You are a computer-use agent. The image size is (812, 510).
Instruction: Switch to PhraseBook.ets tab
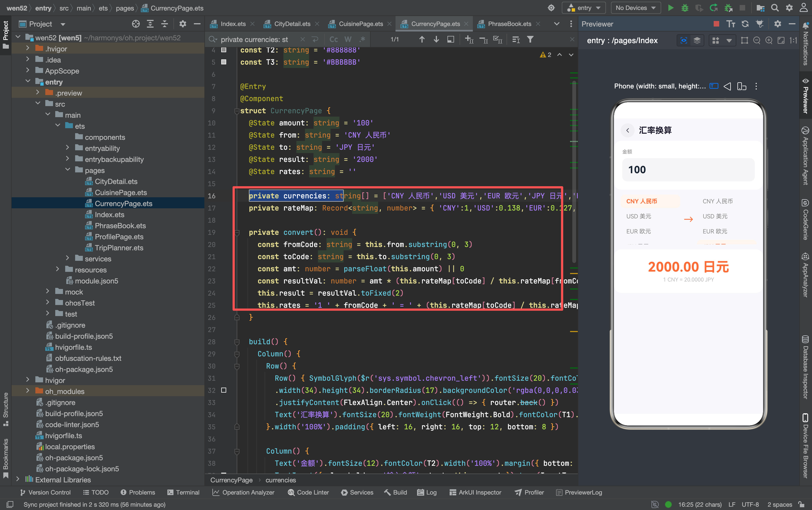509,24
